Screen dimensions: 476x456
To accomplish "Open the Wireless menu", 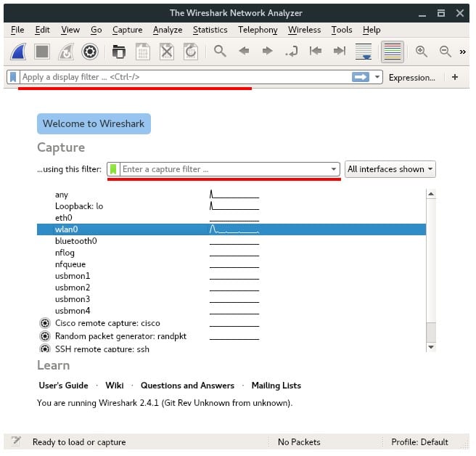I will click(305, 30).
